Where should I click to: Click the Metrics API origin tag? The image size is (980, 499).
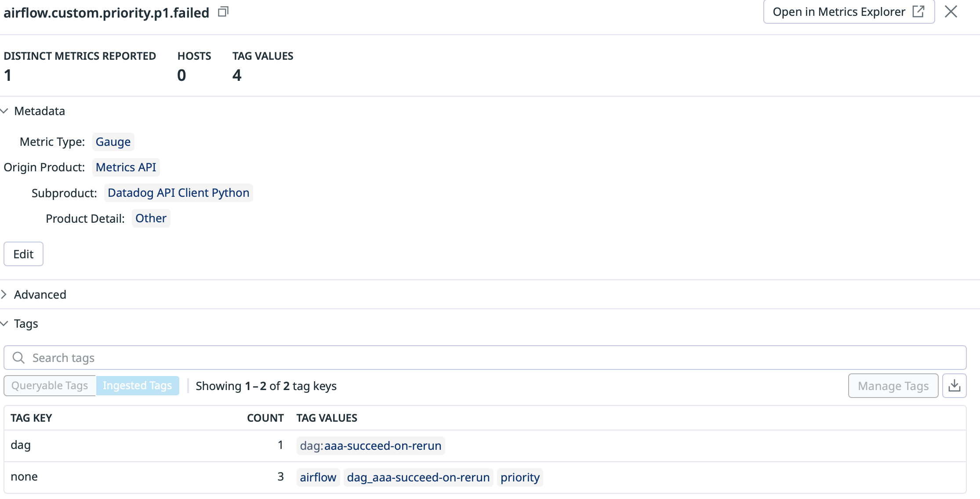pyautogui.click(x=126, y=167)
